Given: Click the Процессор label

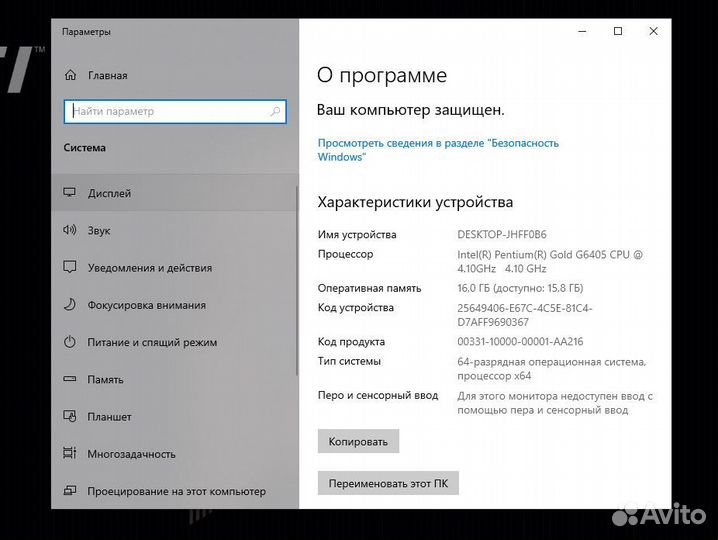Looking at the screenshot, I should tap(346, 254).
